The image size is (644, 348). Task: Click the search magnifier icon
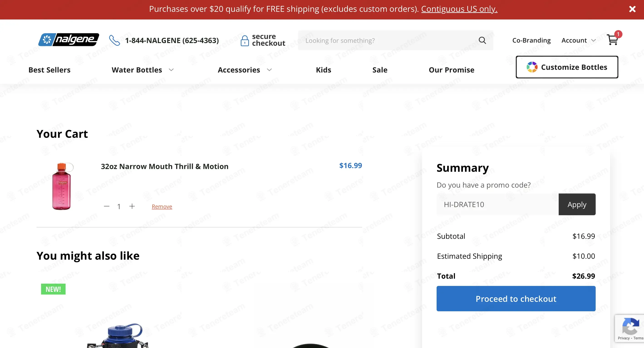(x=482, y=40)
